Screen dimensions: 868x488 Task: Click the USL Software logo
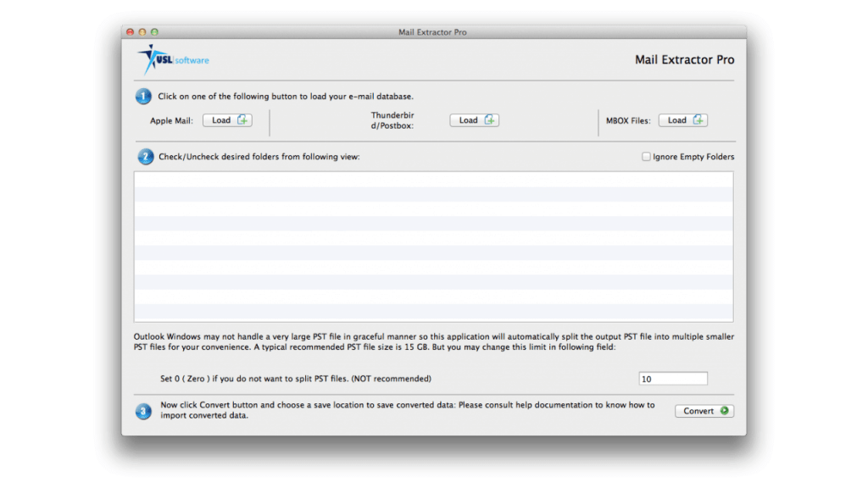click(173, 59)
